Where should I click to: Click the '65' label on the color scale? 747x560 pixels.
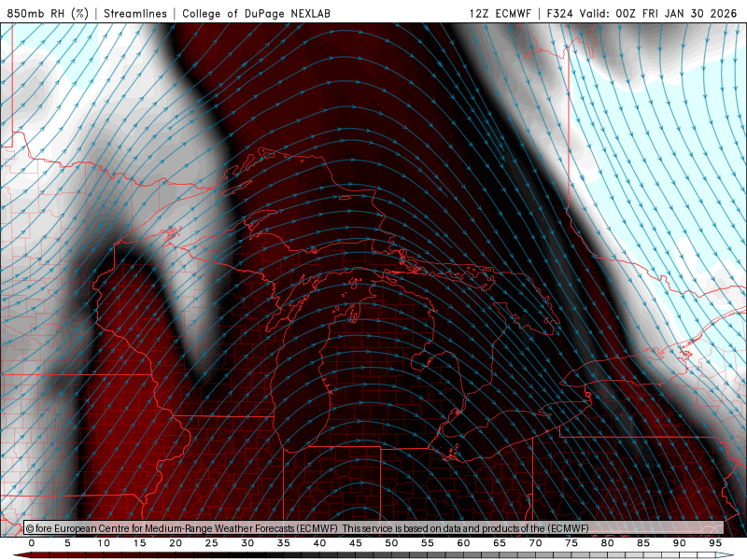(x=500, y=543)
